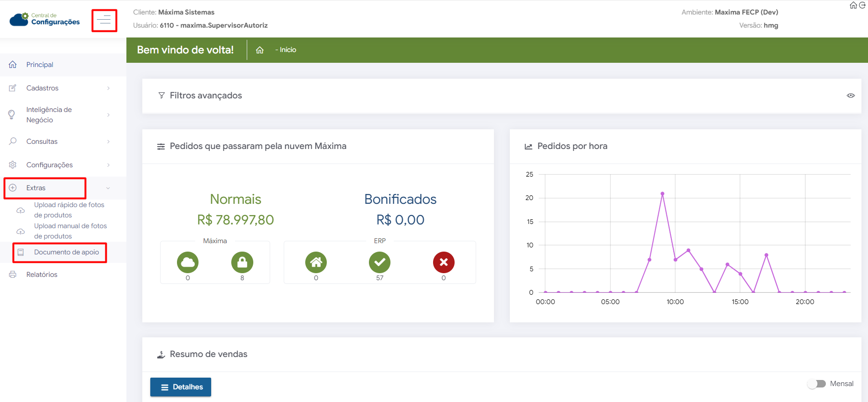The width and height of the screenshot is (868, 402).
Task: Click the logout icon at top right
Action: (862, 5)
